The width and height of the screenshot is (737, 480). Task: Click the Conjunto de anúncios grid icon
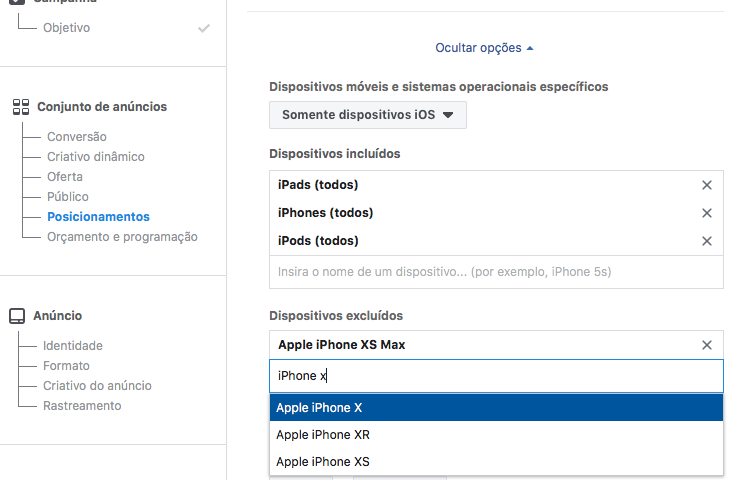click(x=21, y=107)
